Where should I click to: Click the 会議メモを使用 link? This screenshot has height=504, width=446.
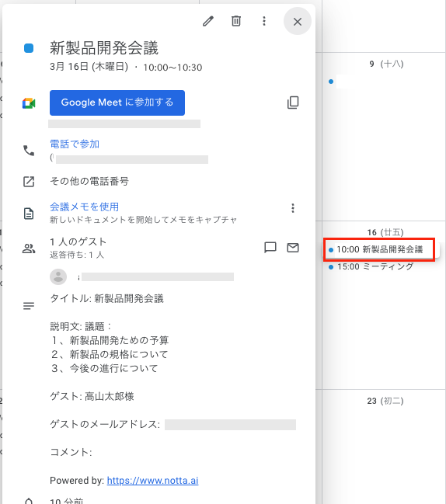pyautogui.click(x=84, y=207)
